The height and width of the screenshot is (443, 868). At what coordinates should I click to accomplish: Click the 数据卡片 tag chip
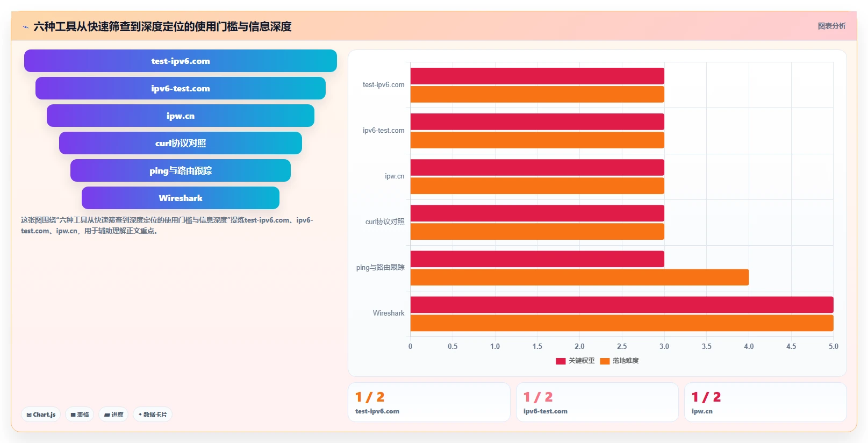[153, 415]
